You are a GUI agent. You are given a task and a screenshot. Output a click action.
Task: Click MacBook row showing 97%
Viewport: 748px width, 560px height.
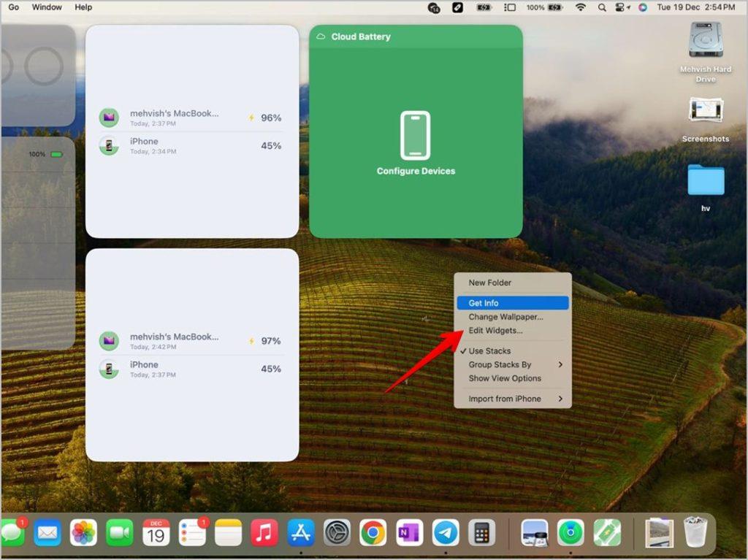tap(191, 340)
